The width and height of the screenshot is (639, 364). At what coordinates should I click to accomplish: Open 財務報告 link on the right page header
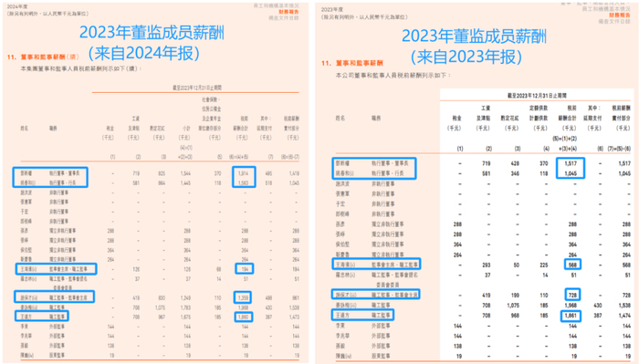click(x=620, y=15)
